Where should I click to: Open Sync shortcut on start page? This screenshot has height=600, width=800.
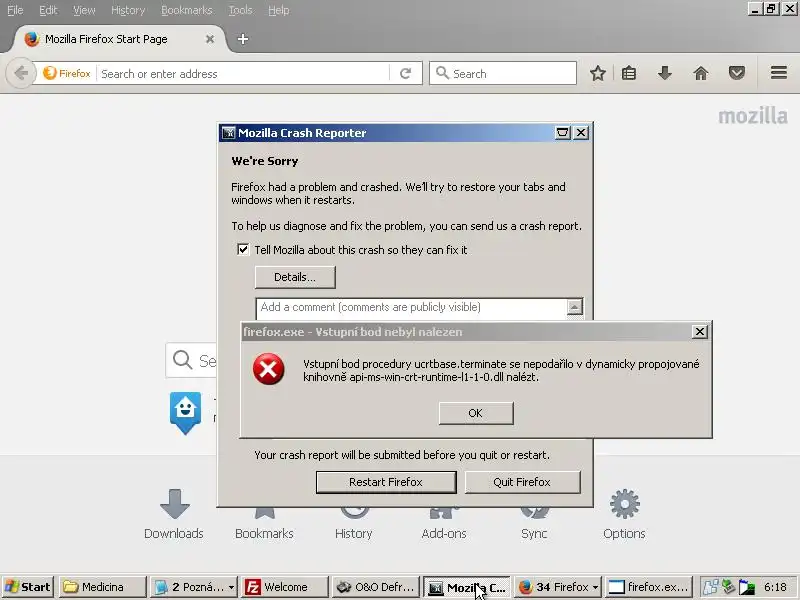click(x=534, y=523)
